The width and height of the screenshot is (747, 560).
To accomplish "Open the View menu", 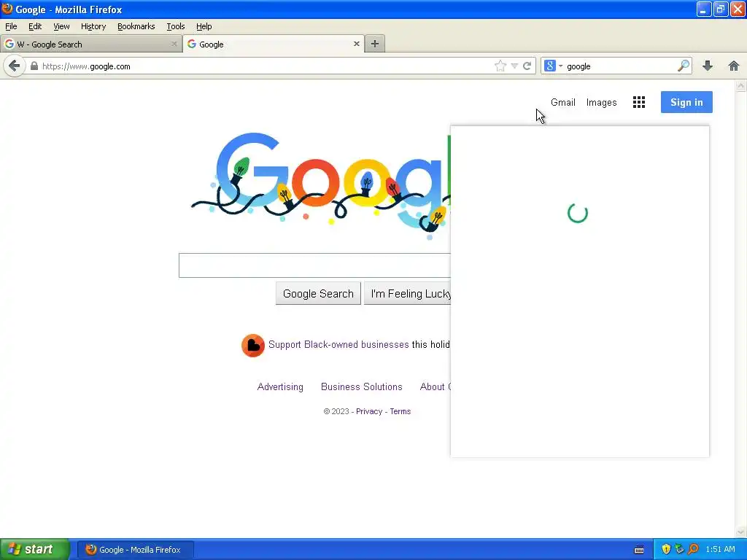I will click(x=61, y=26).
